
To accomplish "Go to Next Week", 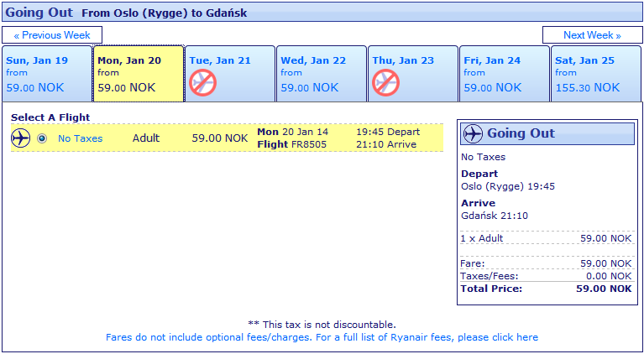I will (592, 35).
